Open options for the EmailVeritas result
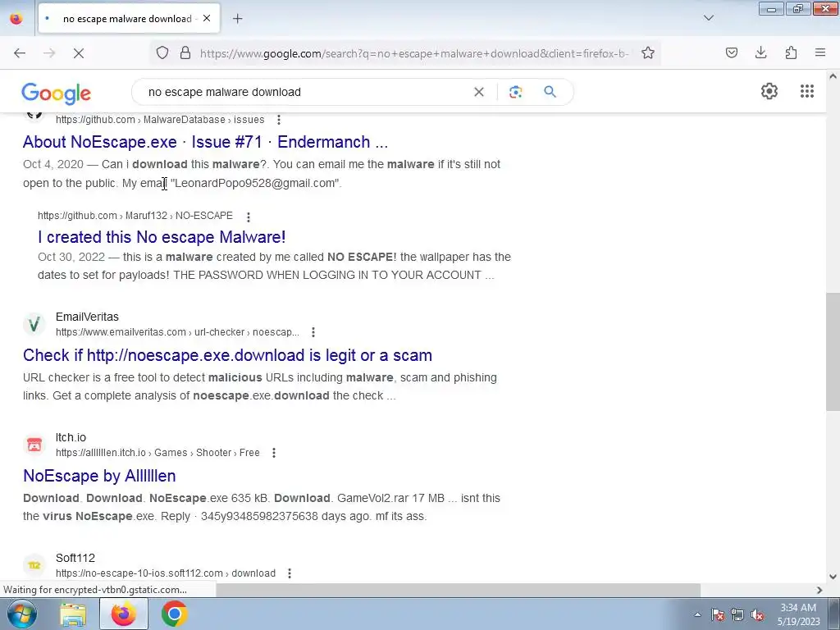The height and width of the screenshot is (630, 840). [x=313, y=332]
